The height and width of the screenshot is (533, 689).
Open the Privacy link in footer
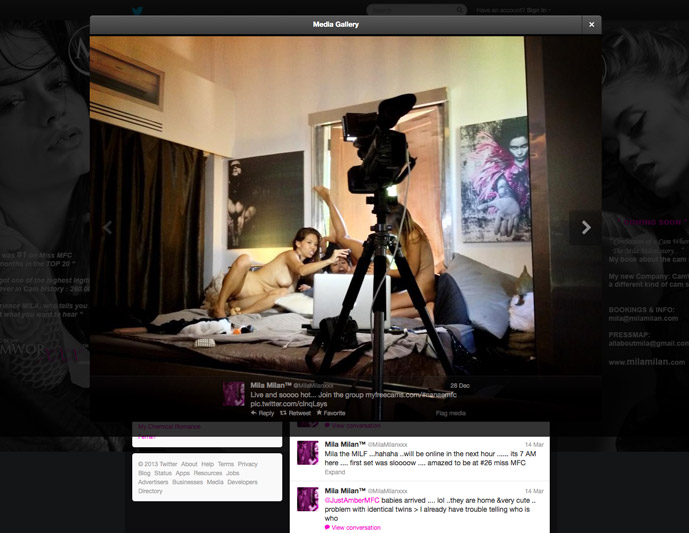[248, 464]
